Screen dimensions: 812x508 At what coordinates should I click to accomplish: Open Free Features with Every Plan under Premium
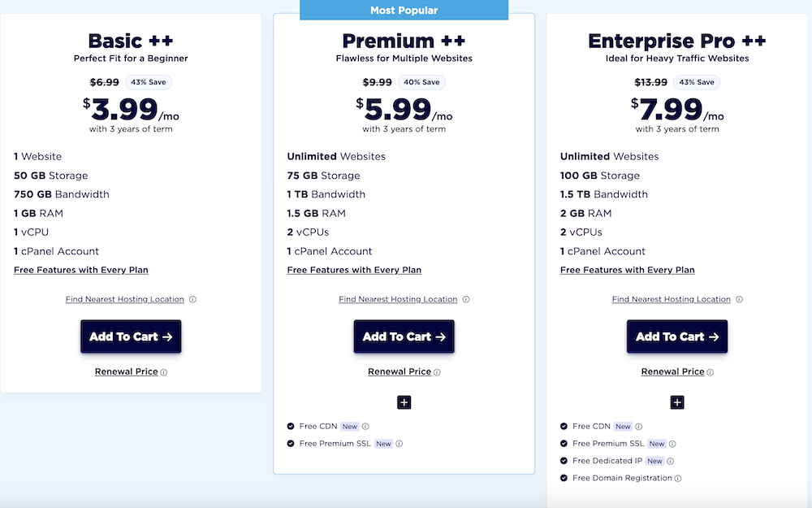click(x=354, y=270)
